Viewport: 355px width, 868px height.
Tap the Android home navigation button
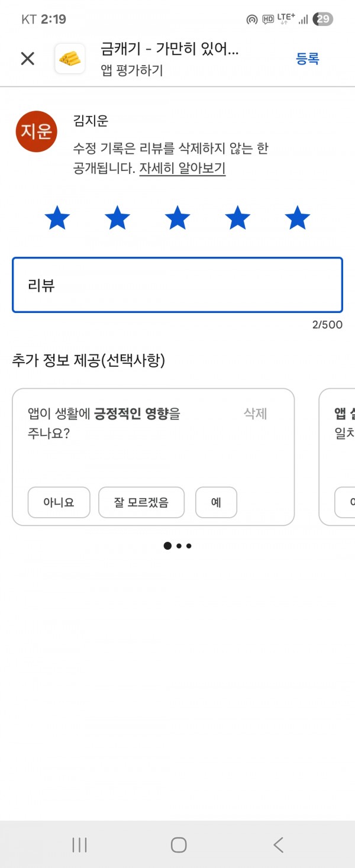[179, 845]
